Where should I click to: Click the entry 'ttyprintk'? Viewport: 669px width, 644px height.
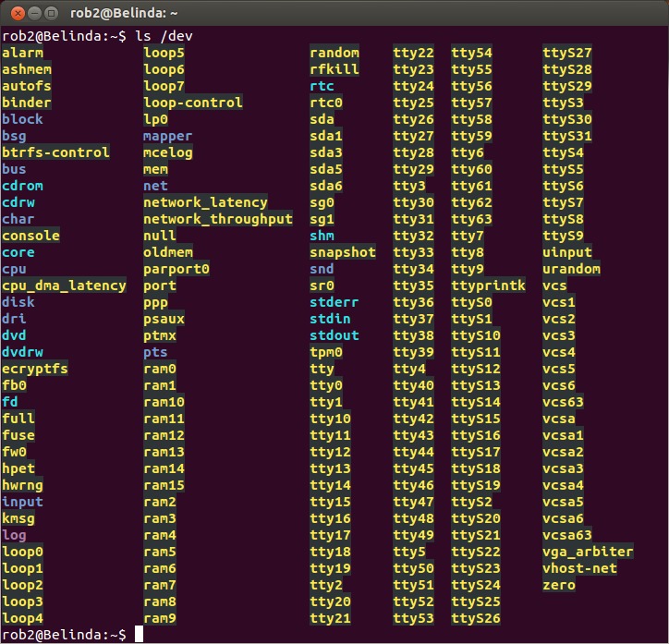[489, 286]
